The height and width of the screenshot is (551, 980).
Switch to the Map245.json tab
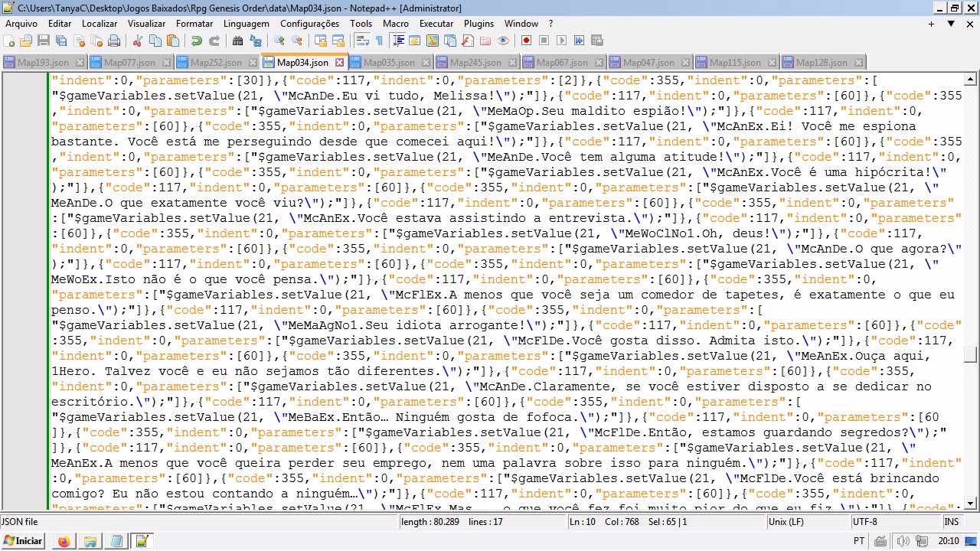475,63
